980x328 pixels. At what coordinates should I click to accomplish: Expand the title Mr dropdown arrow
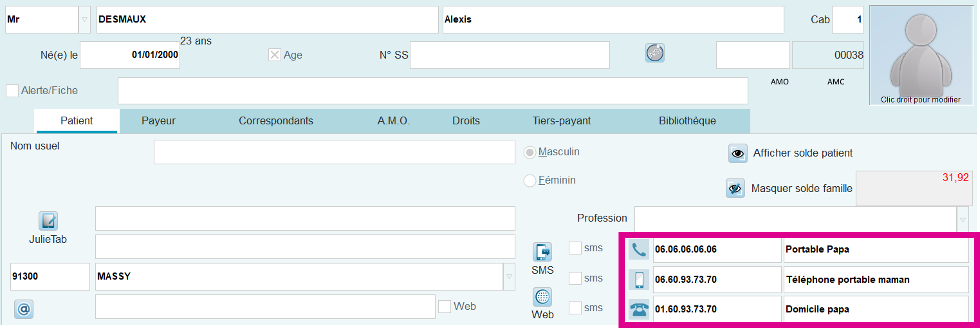click(84, 20)
